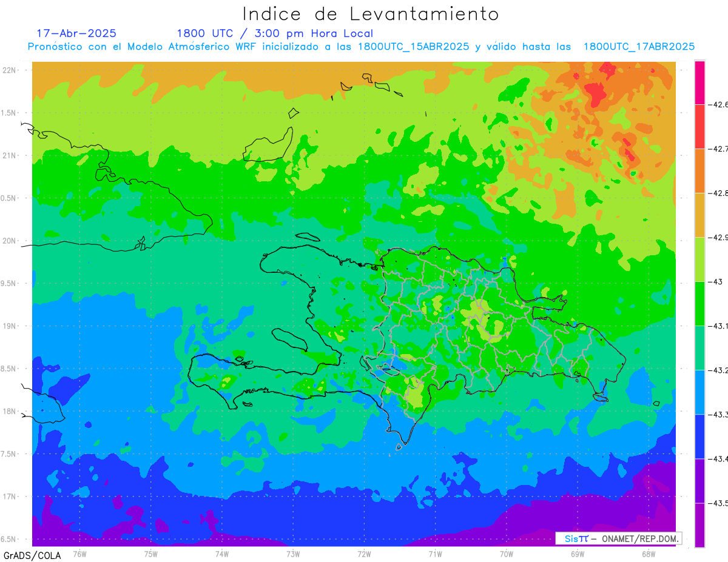Click the latitude label "9.5N"
Viewport: 728px width, 562px height.
(8, 283)
